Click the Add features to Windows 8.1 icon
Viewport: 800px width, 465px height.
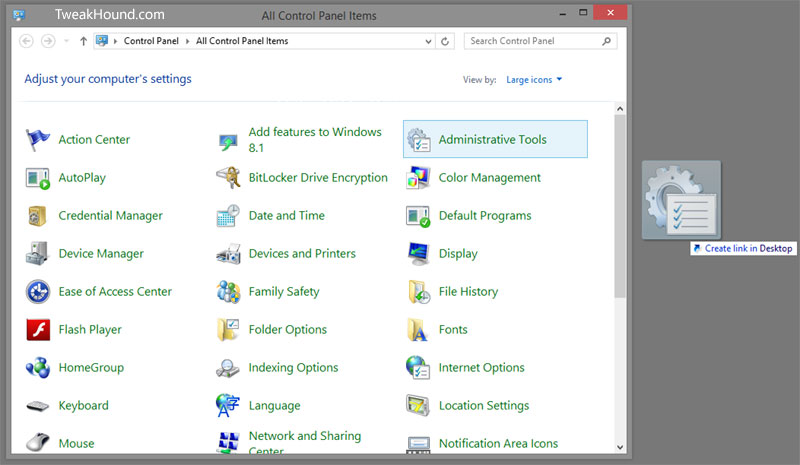coord(228,141)
